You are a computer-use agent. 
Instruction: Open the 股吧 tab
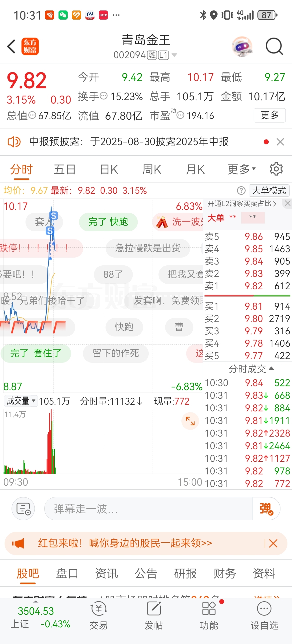pos(28,573)
